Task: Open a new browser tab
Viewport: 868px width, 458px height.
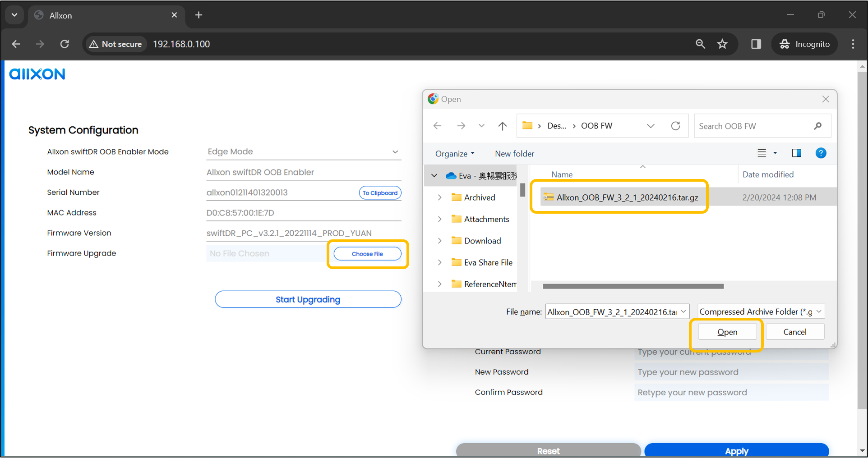Action: click(x=199, y=15)
